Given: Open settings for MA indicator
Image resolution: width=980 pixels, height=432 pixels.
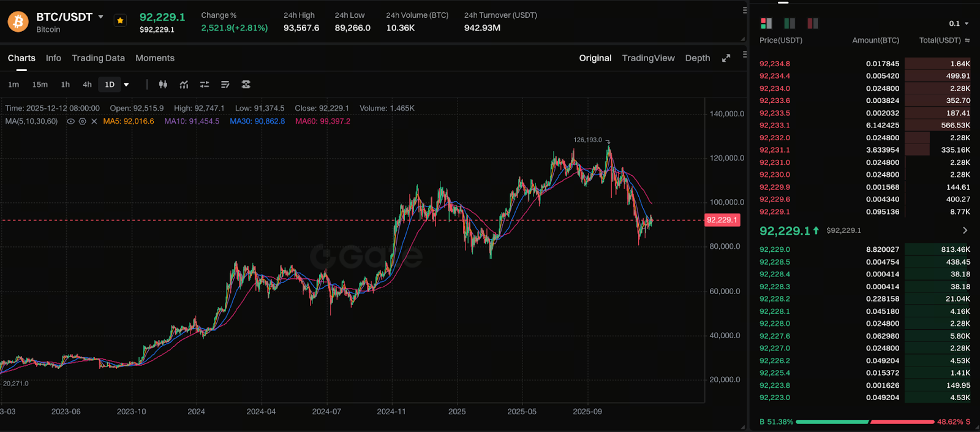Looking at the screenshot, I should pyautogui.click(x=82, y=121).
